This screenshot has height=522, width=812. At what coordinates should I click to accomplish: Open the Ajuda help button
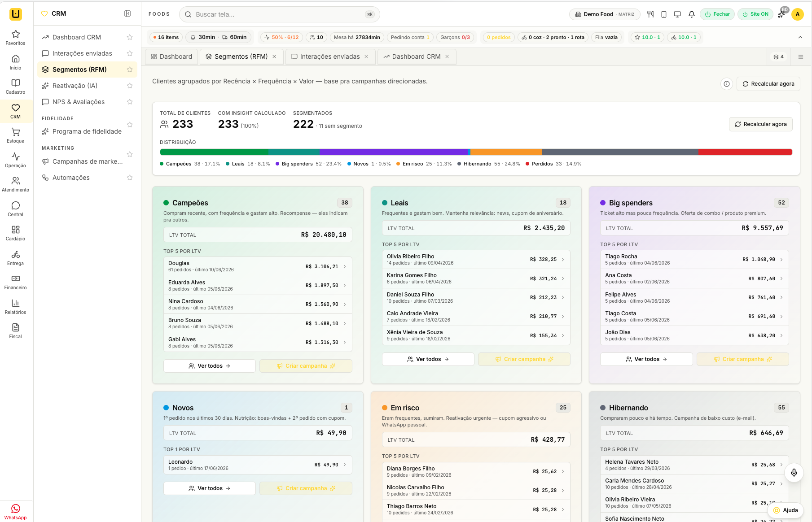point(786,510)
